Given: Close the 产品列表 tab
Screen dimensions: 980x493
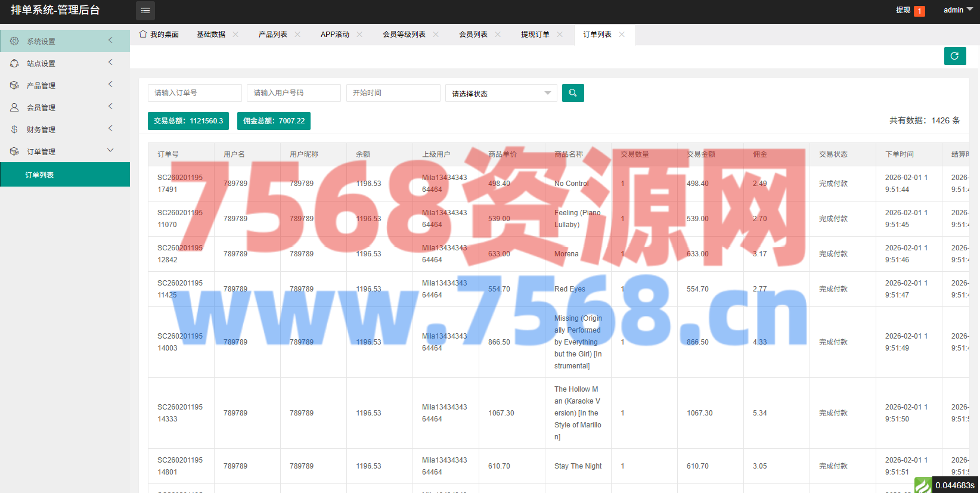Looking at the screenshot, I should (x=297, y=35).
